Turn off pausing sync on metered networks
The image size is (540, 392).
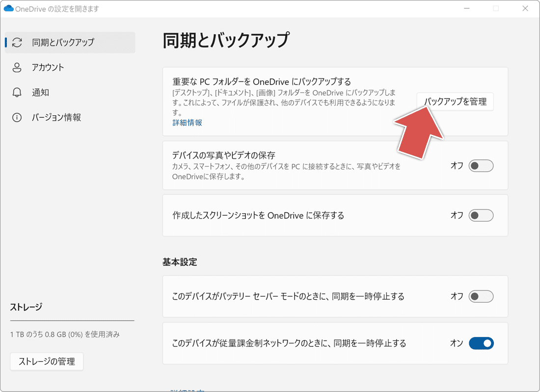[x=481, y=343]
